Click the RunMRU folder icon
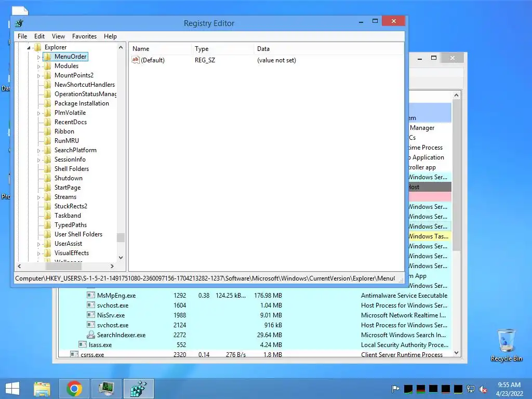Image resolution: width=532 pixels, height=399 pixels. click(x=48, y=140)
